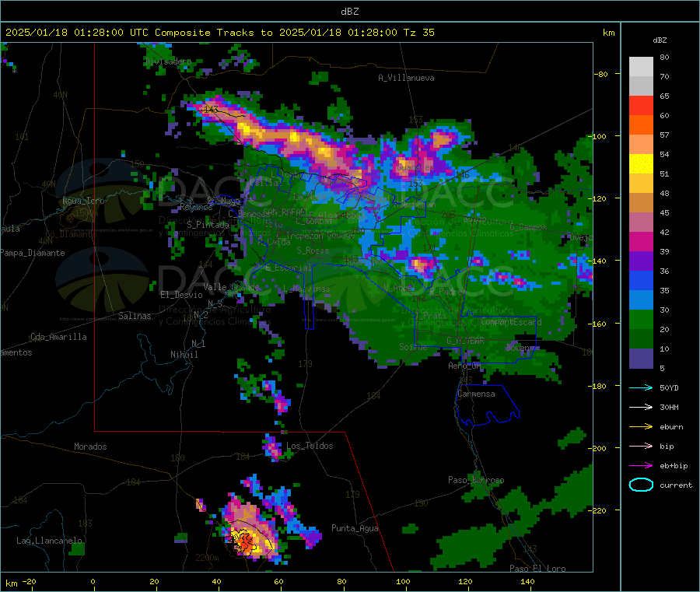Click the 'Los_Toldos' map label
The width and height of the screenshot is (700, 592).
pyautogui.click(x=310, y=446)
